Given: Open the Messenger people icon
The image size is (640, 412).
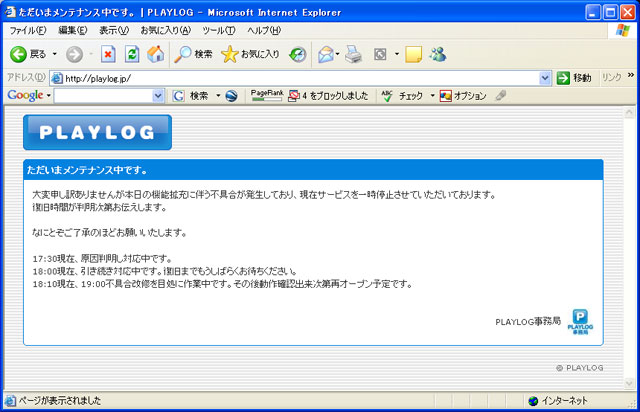Looking at the screenshot, I should click(438, 54).
